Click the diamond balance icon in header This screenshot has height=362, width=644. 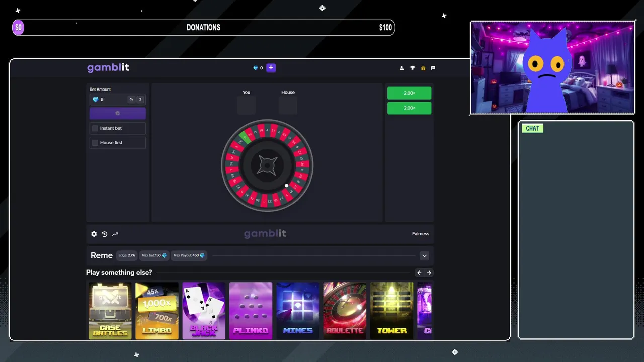click(x=255, y=68)
